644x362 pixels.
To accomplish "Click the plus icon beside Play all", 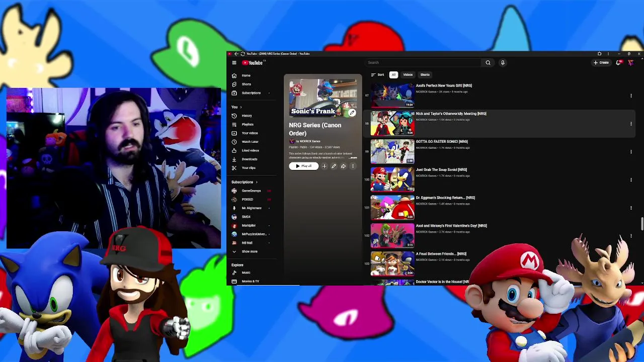I will pos(324,166).
